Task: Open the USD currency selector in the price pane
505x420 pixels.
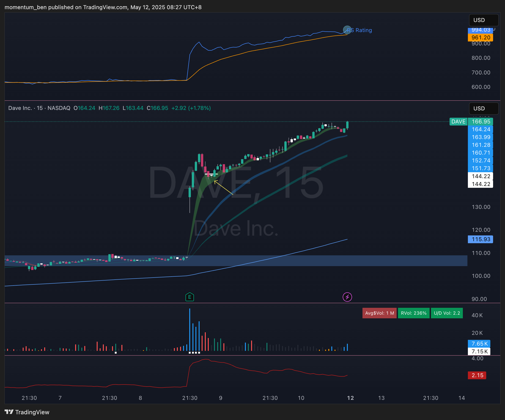Action: click(483, 108)
